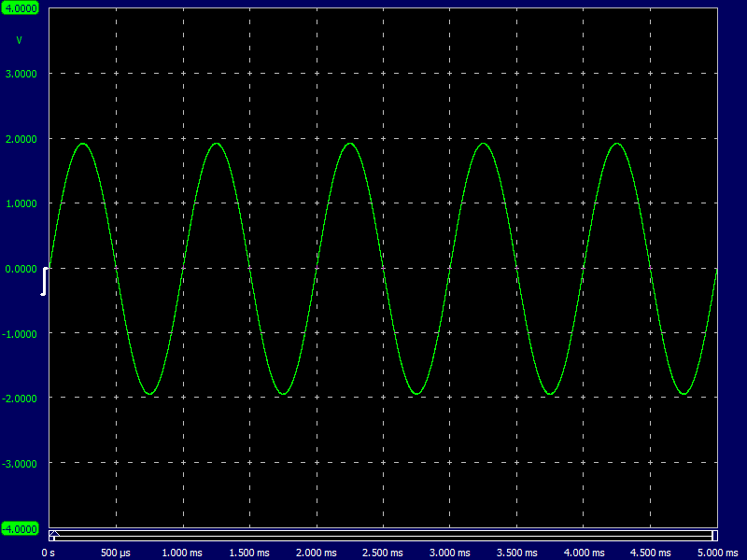The width and height of the screenshot is (747, 560).
Task: Click the zero offset bracket marker beside 0.0000
Action: (x=43, y=282)
